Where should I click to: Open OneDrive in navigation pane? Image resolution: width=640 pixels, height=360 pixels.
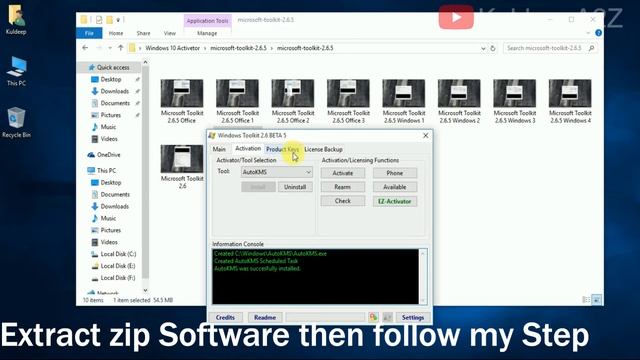click(108, 155)
